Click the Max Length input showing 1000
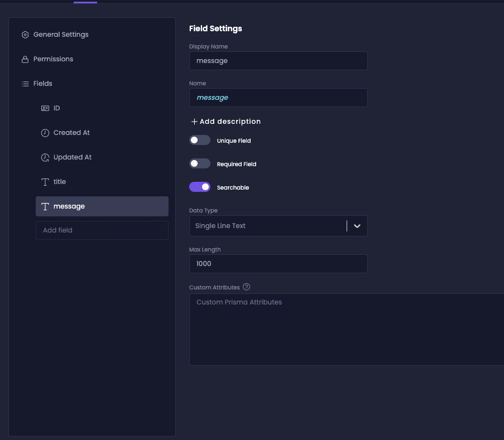The width and height of the screenshot is (504, 440). coord(279,264)
